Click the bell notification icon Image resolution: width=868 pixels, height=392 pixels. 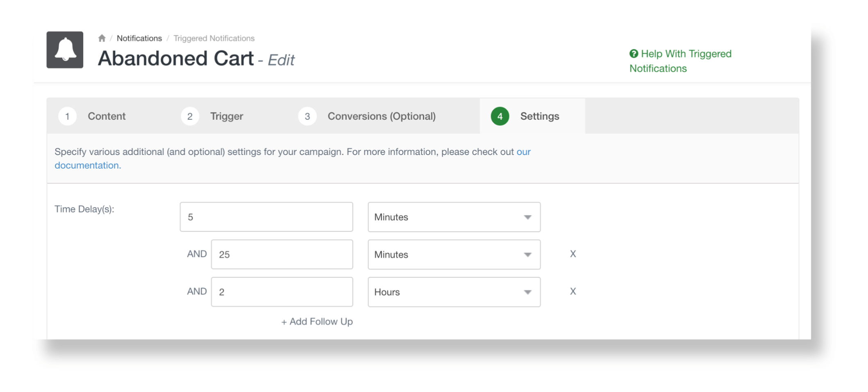point(65,50)
